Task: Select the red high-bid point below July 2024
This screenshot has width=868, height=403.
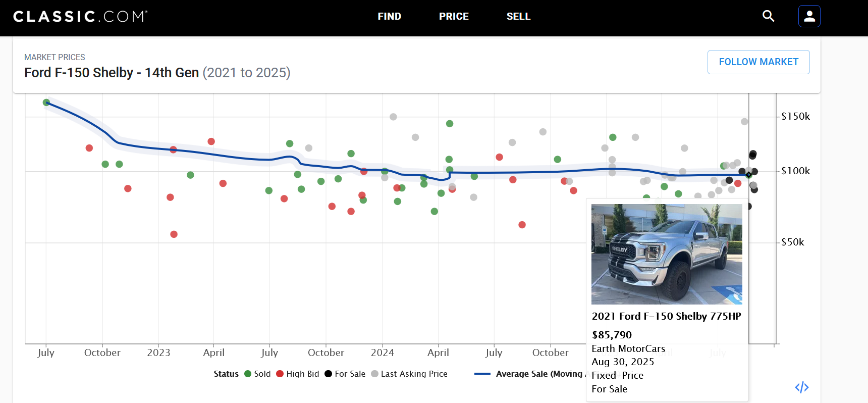Action: tap(522, 225)
